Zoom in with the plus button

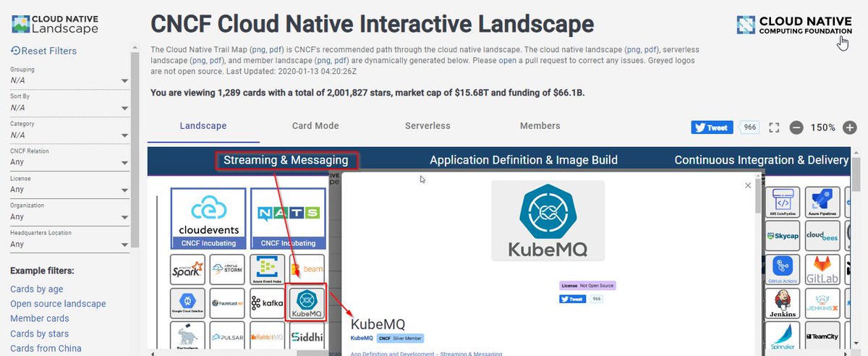coord(850,127)
